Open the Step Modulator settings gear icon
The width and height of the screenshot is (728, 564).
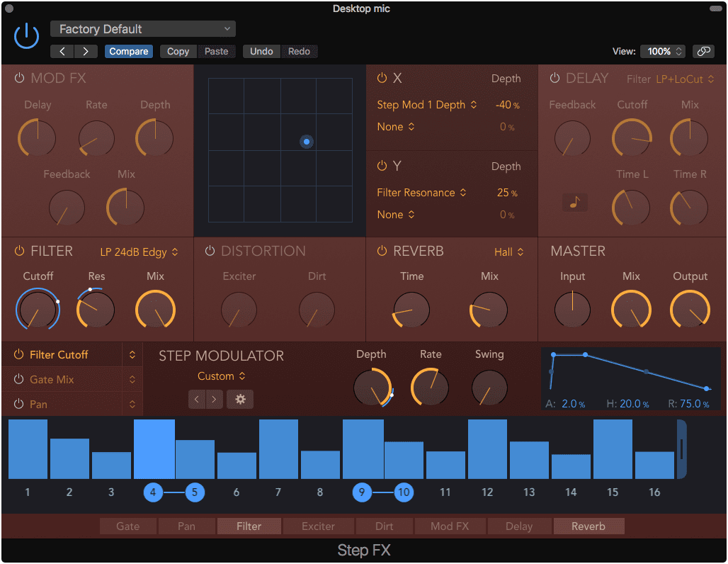pyautogui.click(x=240, y=399)
